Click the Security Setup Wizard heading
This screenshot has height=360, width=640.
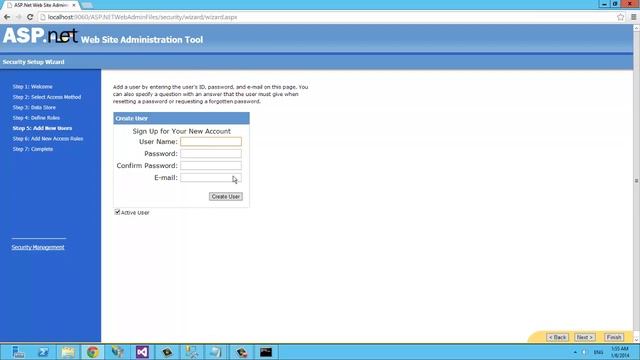point(33,62)
